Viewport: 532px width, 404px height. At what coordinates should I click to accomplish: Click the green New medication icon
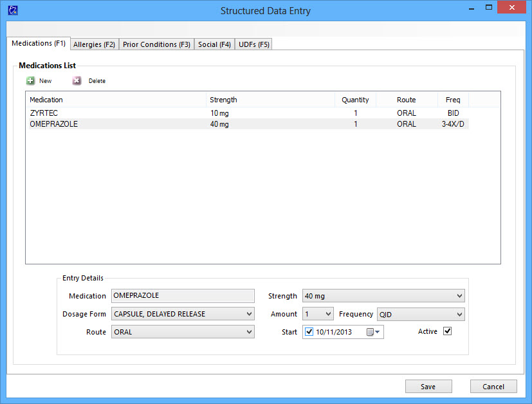30,81
